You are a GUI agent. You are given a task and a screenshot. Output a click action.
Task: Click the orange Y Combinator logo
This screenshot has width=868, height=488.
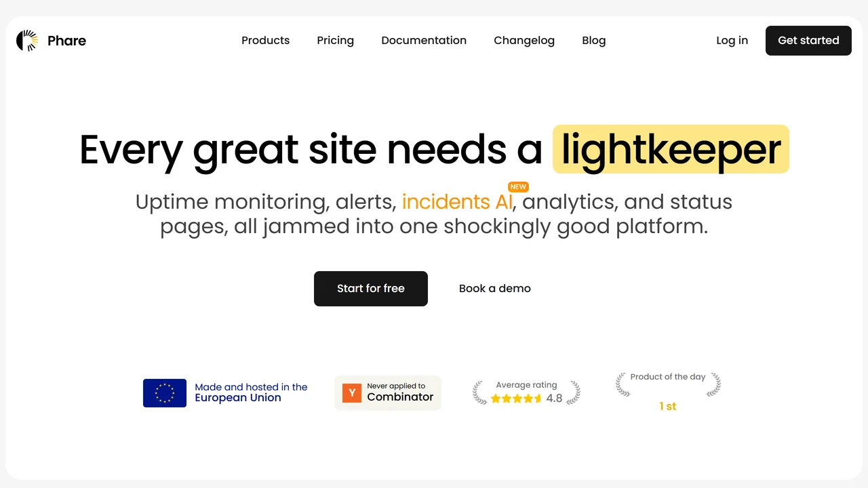352,393
